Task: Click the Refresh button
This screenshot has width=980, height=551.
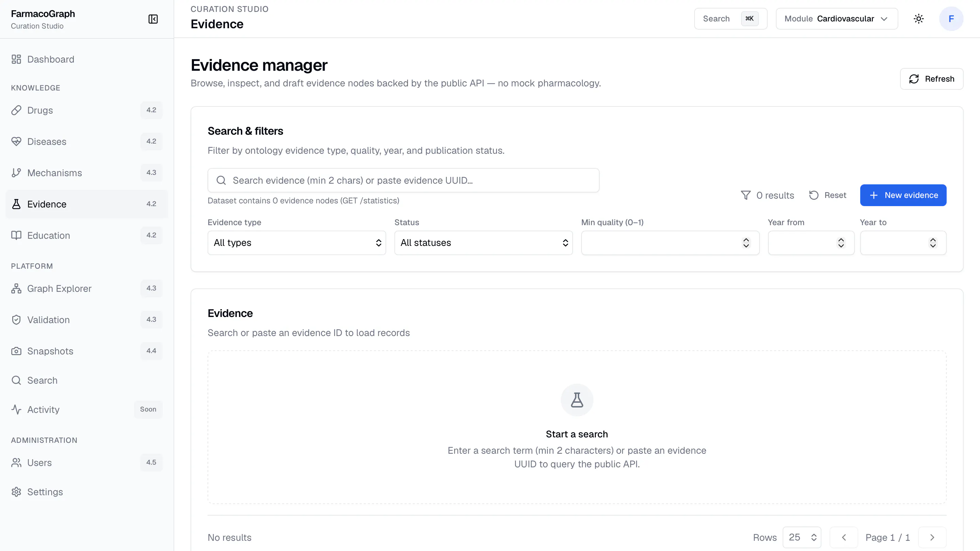Action: click(931, 79)
